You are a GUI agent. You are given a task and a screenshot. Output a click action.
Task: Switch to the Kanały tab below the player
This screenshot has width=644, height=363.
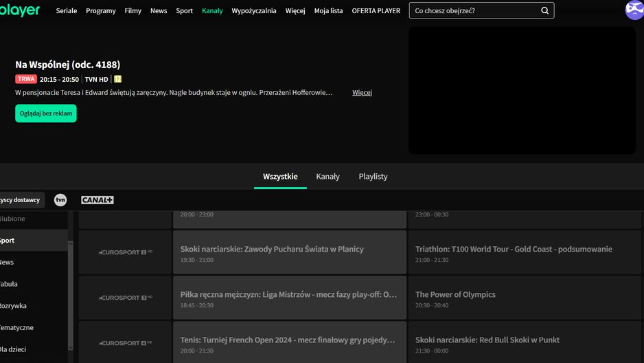pos(327,177)
